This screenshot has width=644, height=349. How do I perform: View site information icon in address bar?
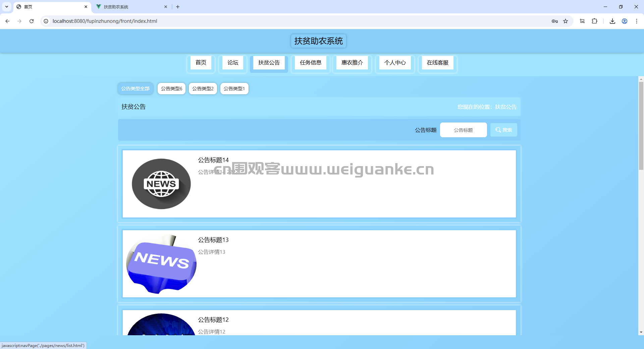pos(46,21)
